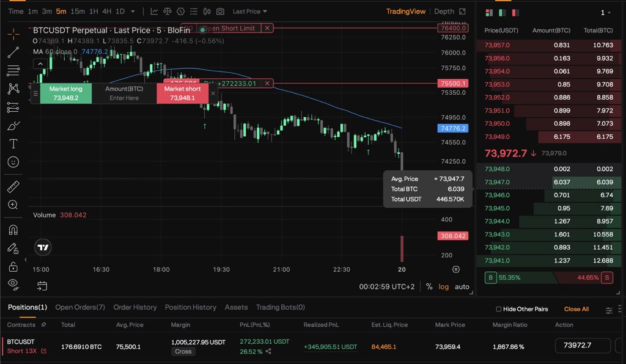Close the position PnL line on chart
Viewport: 626px width, 364px height.
click(x=267, y=83)
